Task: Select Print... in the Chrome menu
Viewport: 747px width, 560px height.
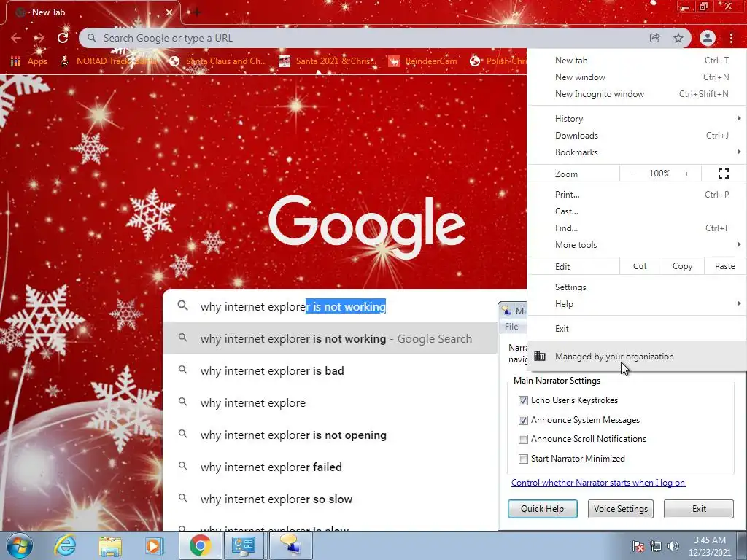Action: pyautogui.click(x=637, y=194)
